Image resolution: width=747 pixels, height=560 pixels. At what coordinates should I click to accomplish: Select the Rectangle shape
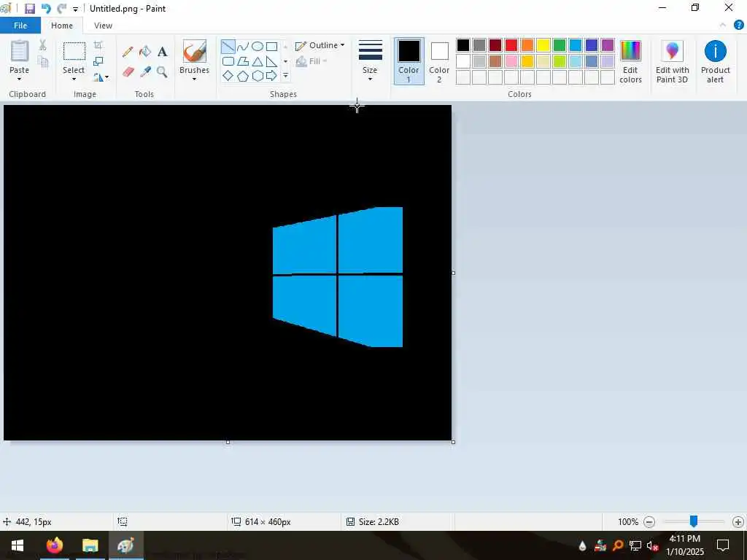tap(272, 46)
